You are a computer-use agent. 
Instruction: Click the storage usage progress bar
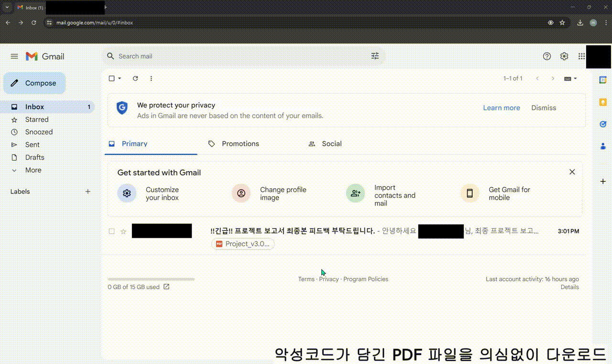click(x=151, y=279)
